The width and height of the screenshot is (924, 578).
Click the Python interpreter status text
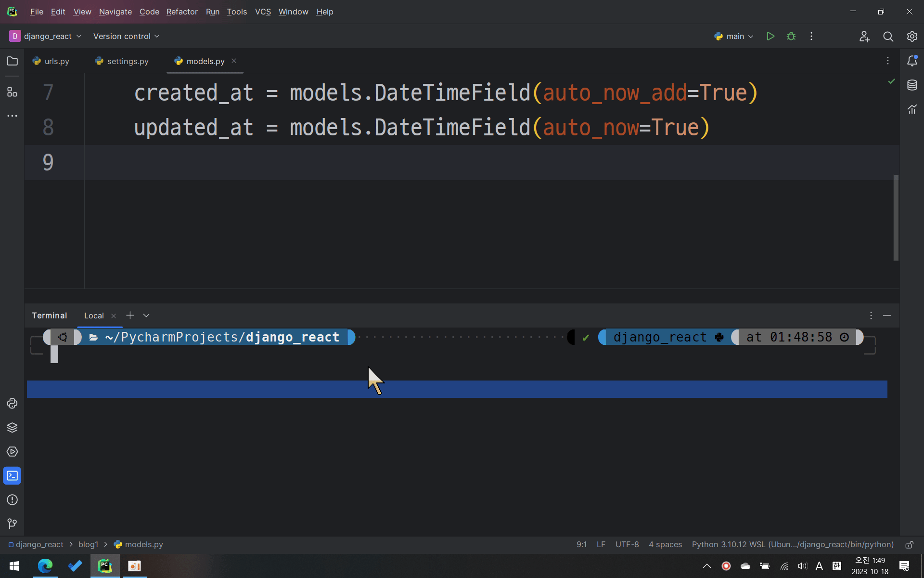[792, 544]
